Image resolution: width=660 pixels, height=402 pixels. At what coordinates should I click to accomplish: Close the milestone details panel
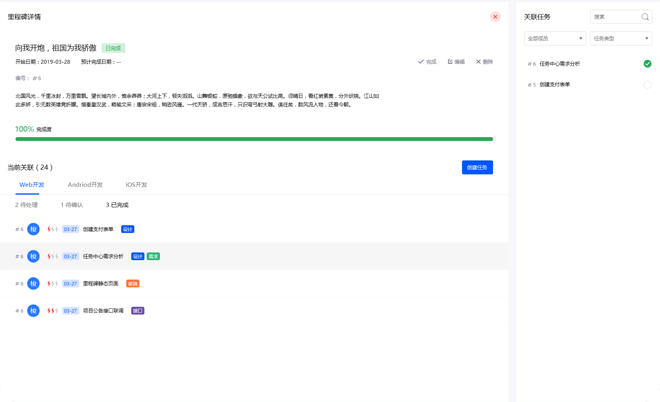495,17
